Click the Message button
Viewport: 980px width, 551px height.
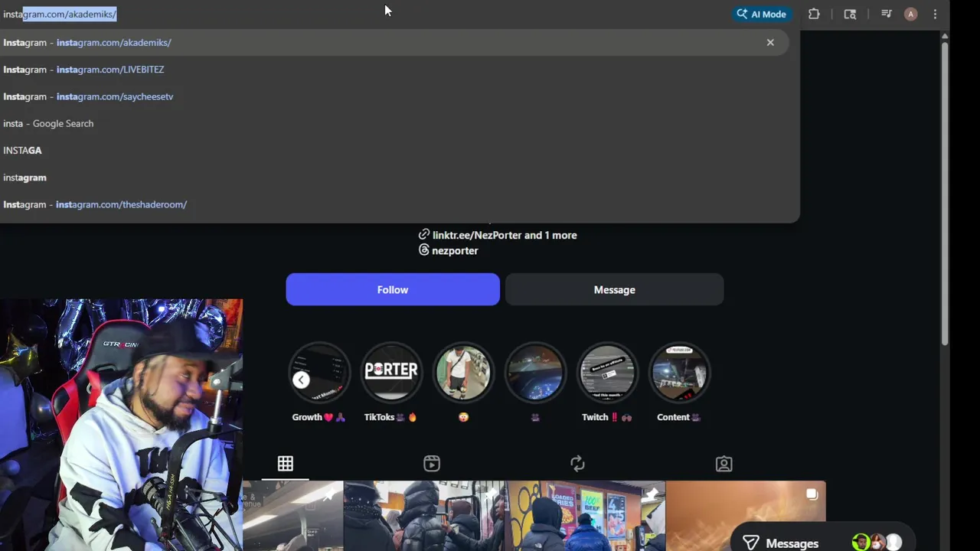(614, 289)
